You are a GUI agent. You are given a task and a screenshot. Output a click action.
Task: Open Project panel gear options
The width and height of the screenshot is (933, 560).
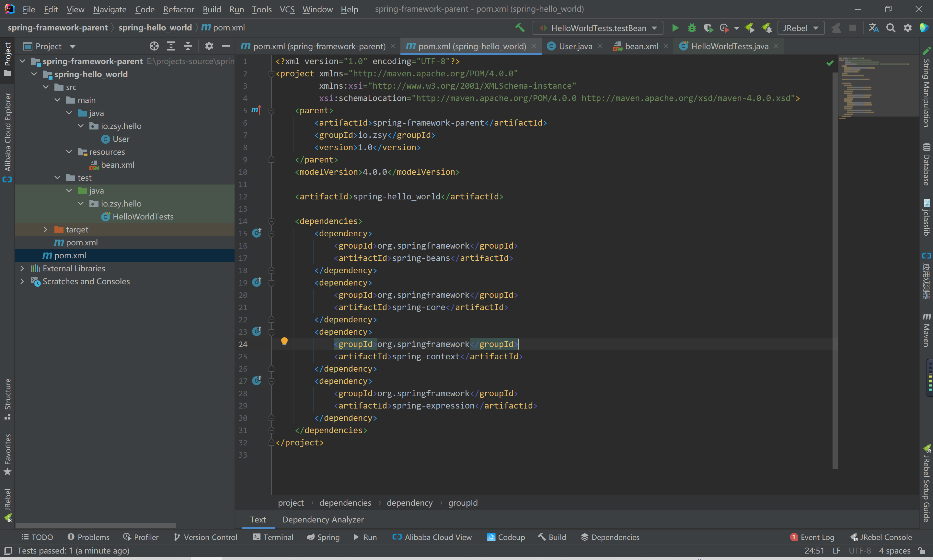point(209,46)
